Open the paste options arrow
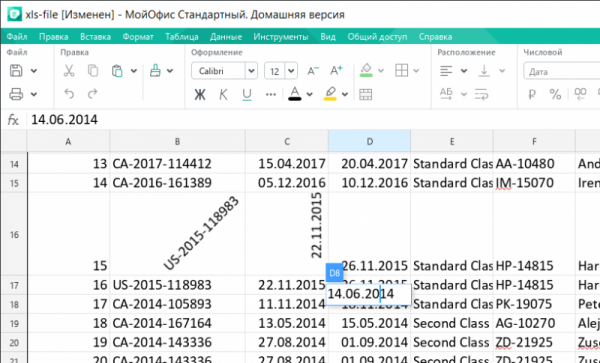The height and width of the screenshot is (363, 600). point(134,71)
